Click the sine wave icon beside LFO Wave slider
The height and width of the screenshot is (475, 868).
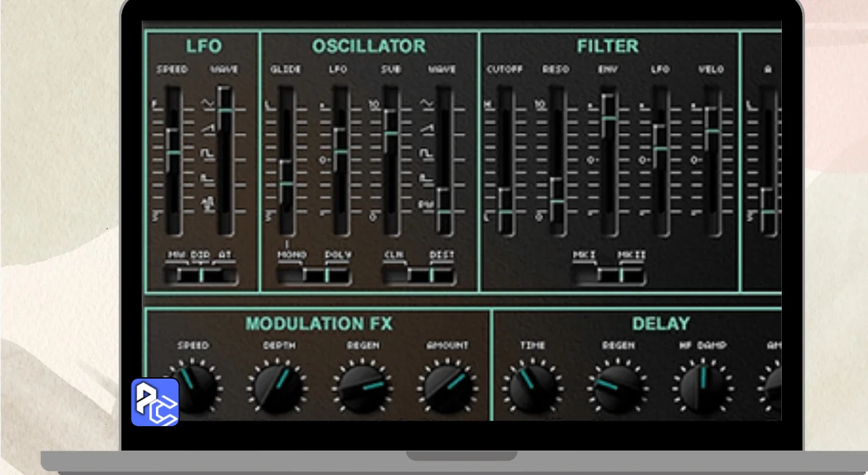point(207,104)
